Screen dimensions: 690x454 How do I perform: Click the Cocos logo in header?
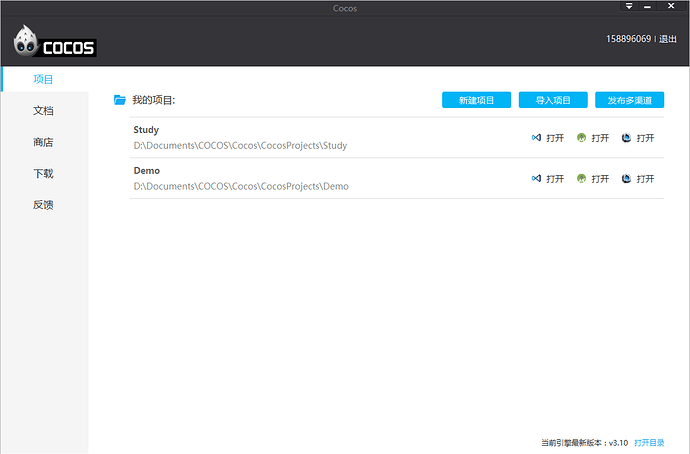(x=55, y=41)
